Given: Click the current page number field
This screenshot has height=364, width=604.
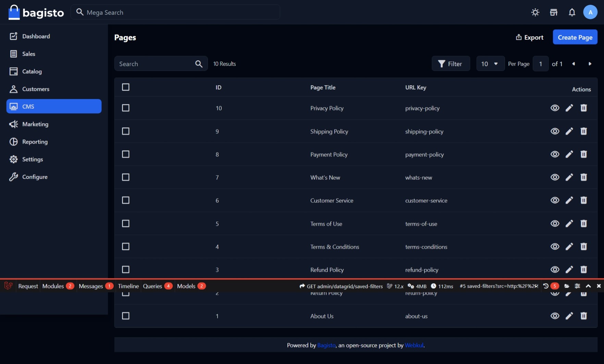Looking at the screenshot, I should [540, 64].
